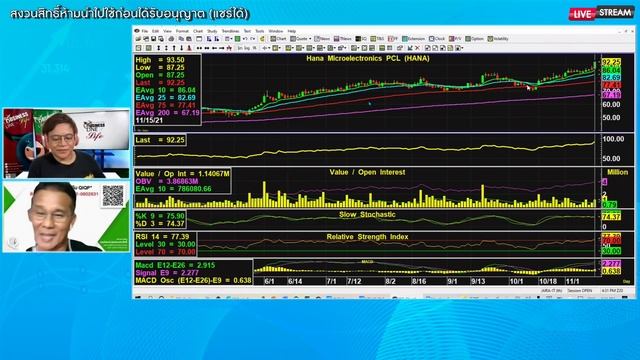Click the Print icon in toolbar
Image resolution: width=640 pixels, height=360 pixels.
[171, 39]
